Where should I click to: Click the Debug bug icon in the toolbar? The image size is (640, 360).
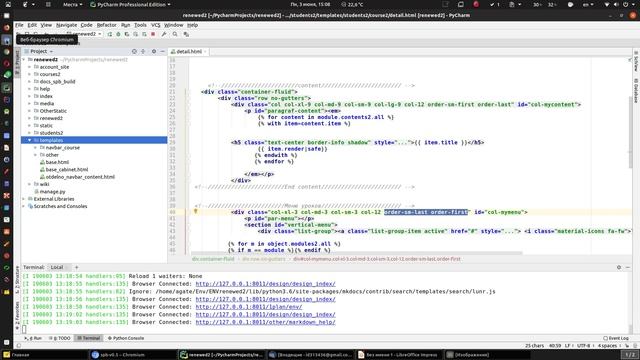point(118,34)
